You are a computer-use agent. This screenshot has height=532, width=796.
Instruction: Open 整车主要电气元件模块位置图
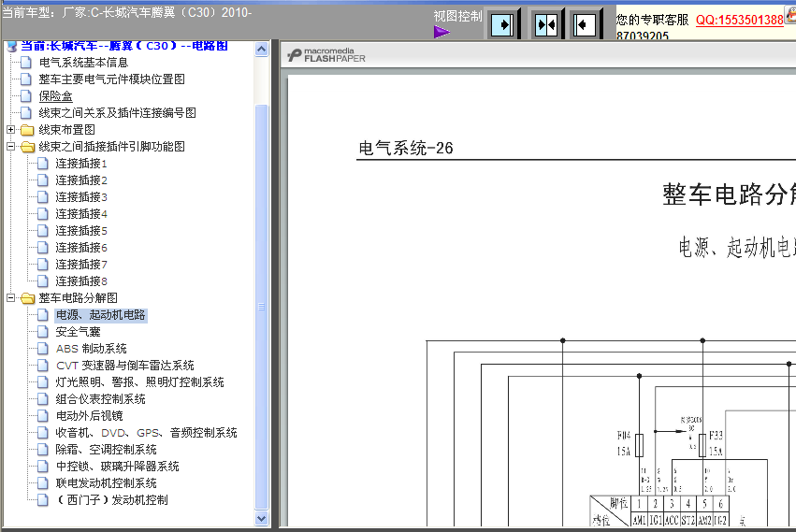(111, 79)
